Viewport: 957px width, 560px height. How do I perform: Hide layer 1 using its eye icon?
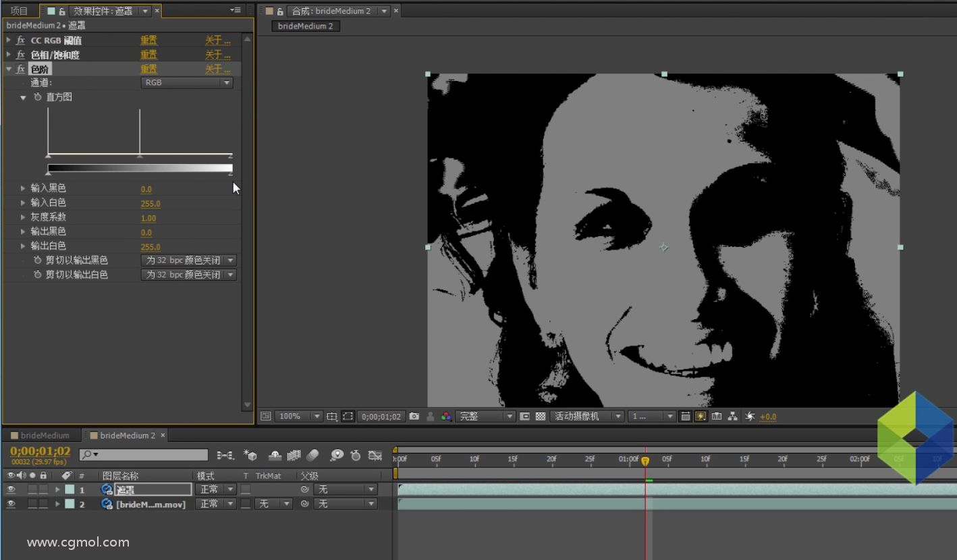11,489
